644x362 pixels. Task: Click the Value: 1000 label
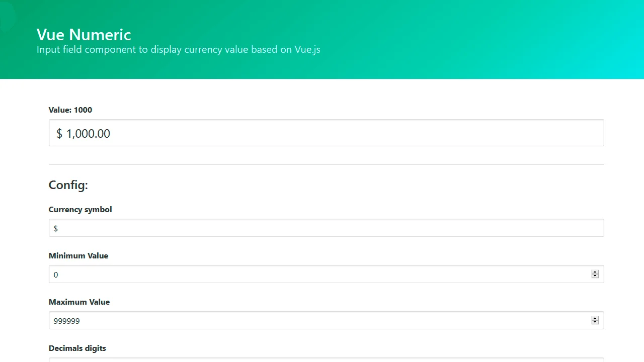coord(70,110)
